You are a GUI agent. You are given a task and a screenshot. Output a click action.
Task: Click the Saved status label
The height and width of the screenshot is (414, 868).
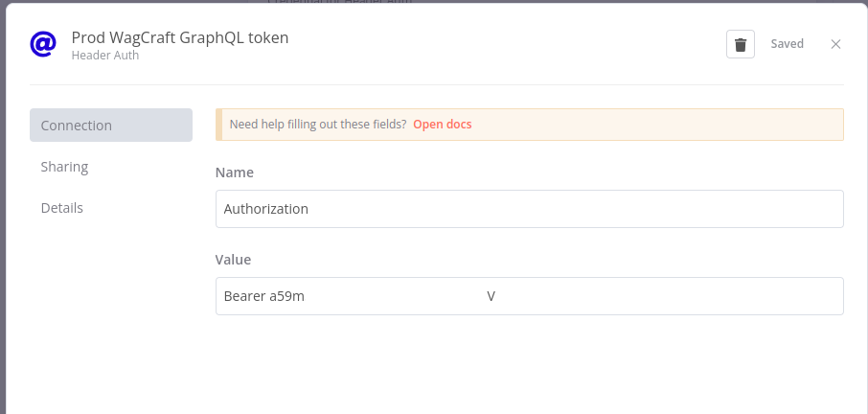787,44
